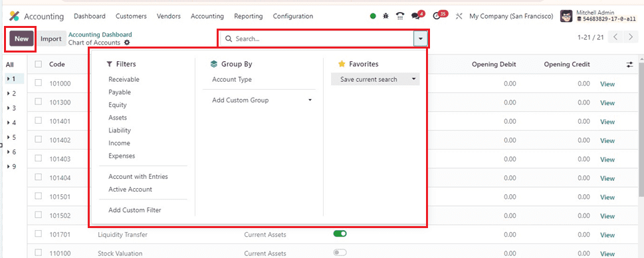Select the Receivable filter
Screen dimensions: 644x258
[x=124, y=79]
